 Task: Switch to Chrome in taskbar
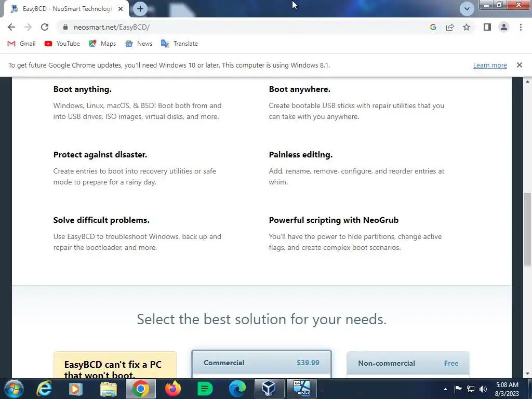click(140, 389)
